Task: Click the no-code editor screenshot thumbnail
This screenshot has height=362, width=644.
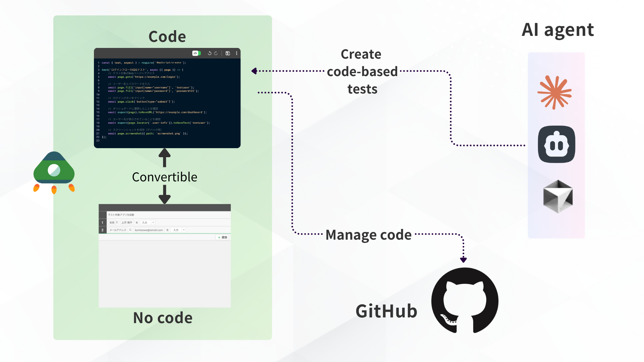Action: pyautogui.click(x=165, y=256)
